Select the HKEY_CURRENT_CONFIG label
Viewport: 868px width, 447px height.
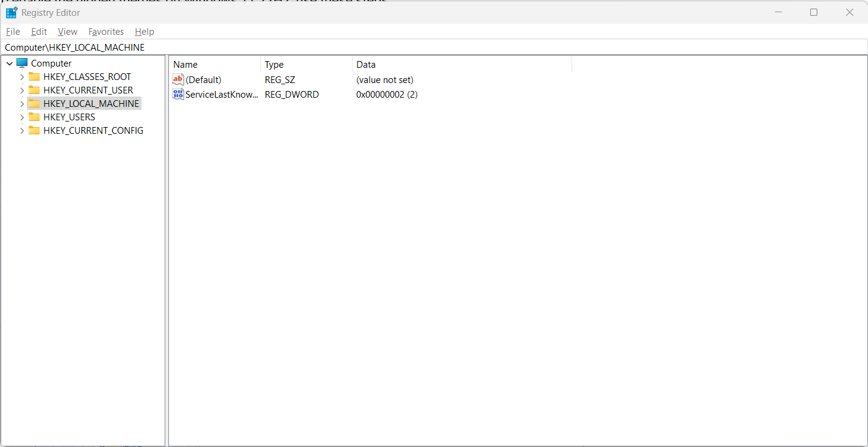pyautogui.click(x=93, y=131)
